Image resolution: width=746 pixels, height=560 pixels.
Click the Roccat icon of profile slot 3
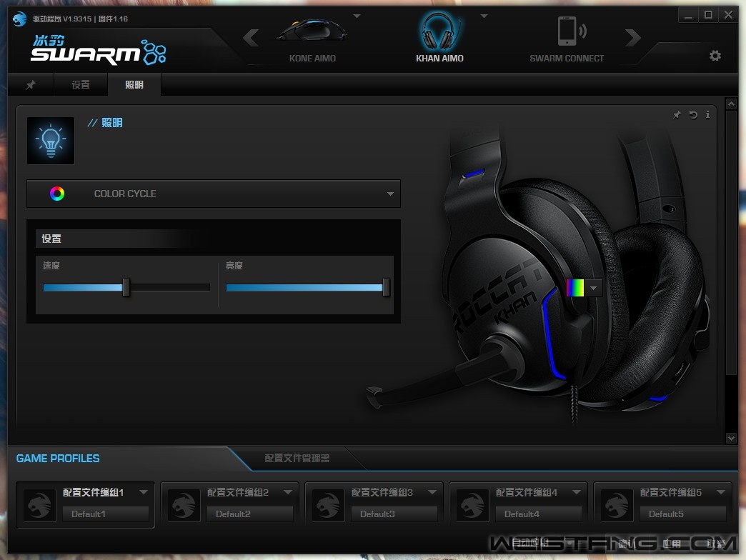click(328, 505)
